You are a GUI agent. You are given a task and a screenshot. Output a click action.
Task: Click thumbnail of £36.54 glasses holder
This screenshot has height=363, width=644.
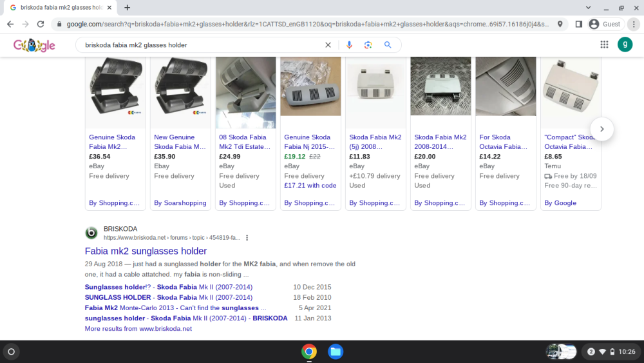(x=115, y=93)
